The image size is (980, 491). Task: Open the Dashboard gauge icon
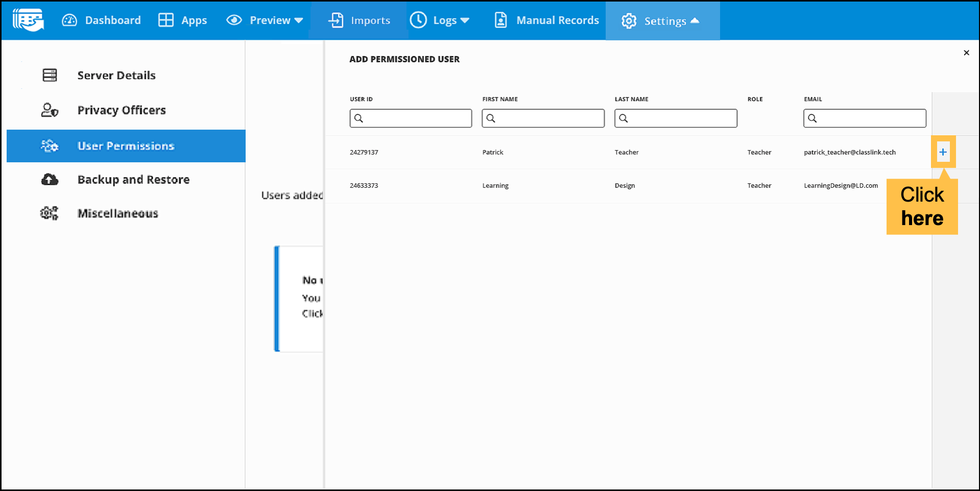[x=69, y=20]
